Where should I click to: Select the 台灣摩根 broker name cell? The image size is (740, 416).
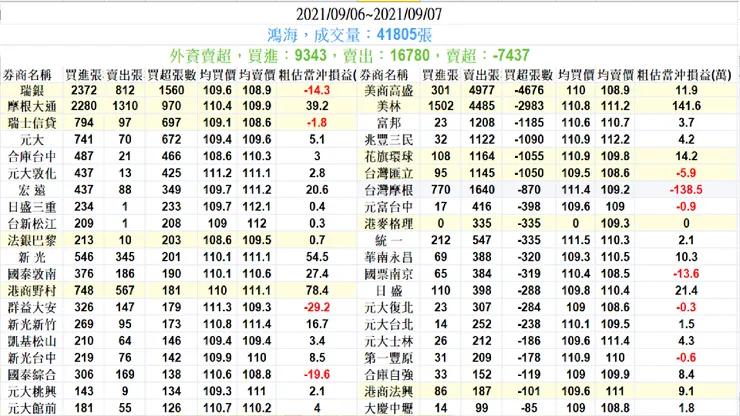[x=389, y=190]
